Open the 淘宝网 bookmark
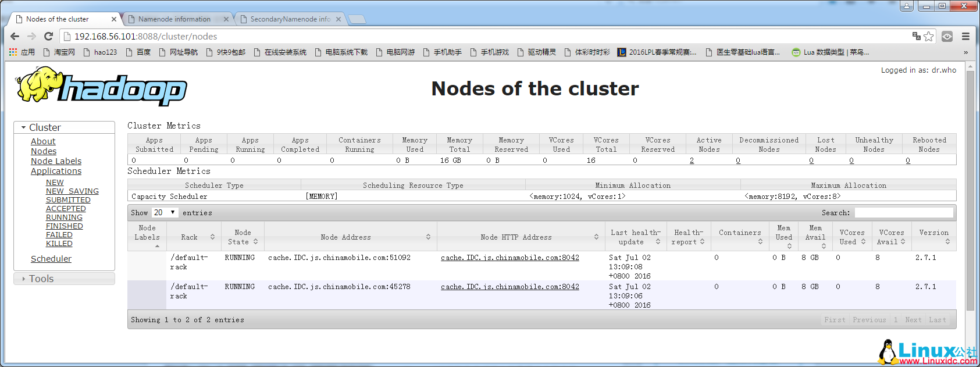 point(59,52)
